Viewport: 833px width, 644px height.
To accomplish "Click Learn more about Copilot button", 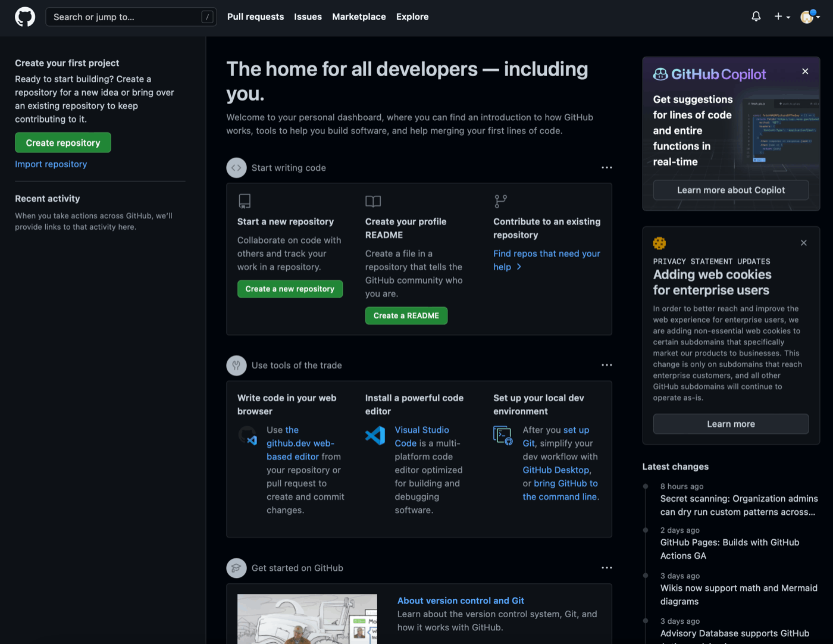I will coord(731,190).
